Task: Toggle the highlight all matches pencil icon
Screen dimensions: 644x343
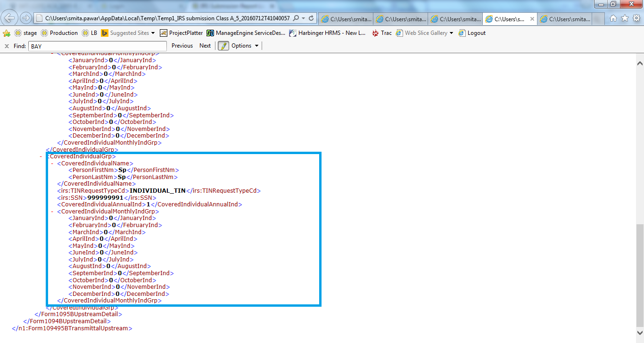Action: (x=223, y=46)
